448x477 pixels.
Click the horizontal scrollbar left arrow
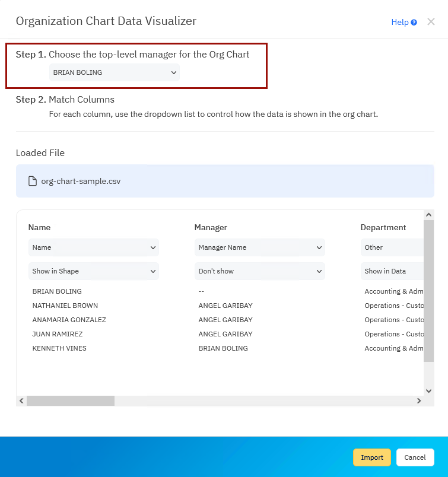coord(20,400)
